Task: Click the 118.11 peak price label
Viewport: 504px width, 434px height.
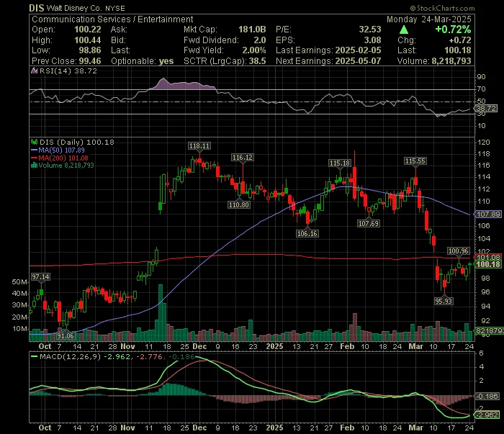Action: [199, 146]
